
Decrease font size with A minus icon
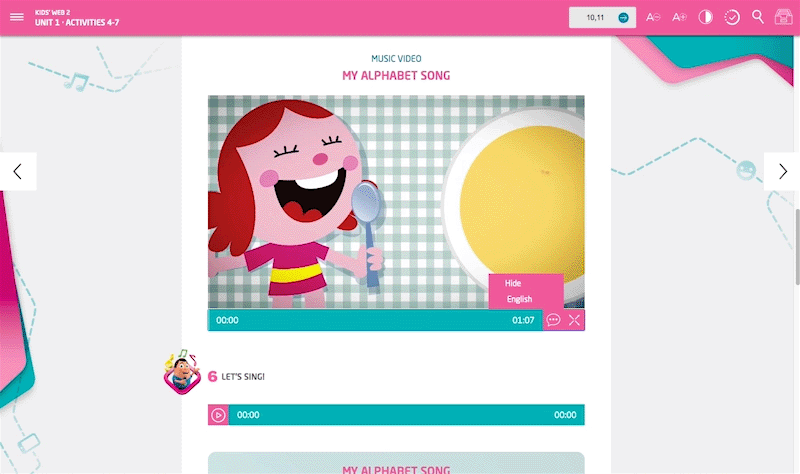click(653, 17)
